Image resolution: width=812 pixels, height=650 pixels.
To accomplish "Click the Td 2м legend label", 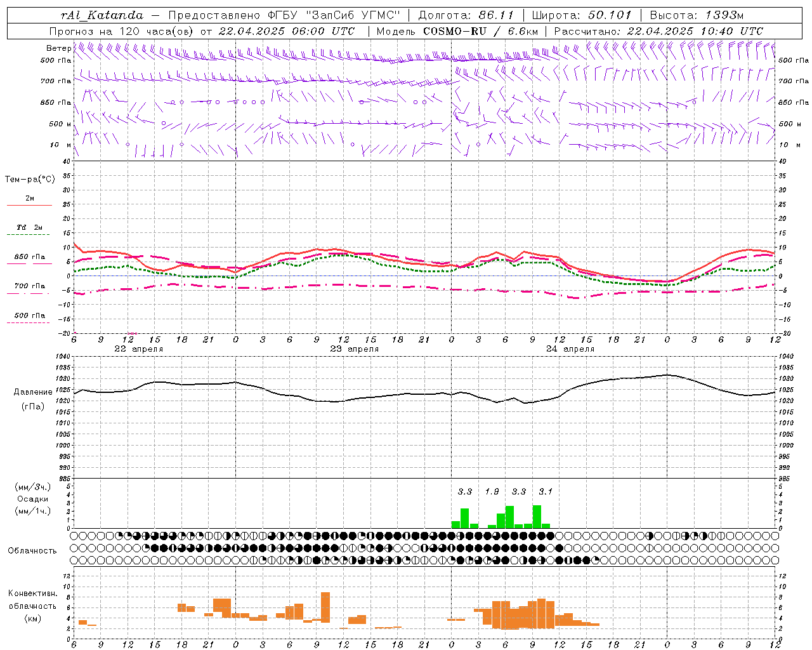I will (30, 227).
